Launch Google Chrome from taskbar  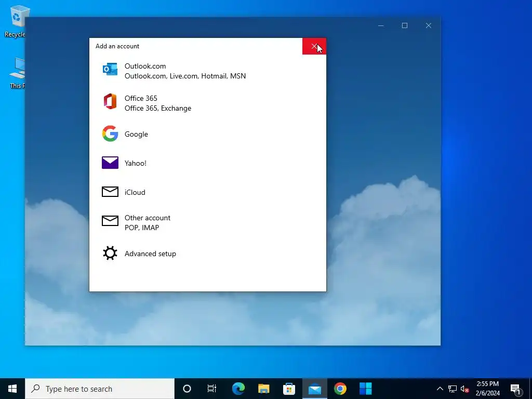tap(340, 389)
